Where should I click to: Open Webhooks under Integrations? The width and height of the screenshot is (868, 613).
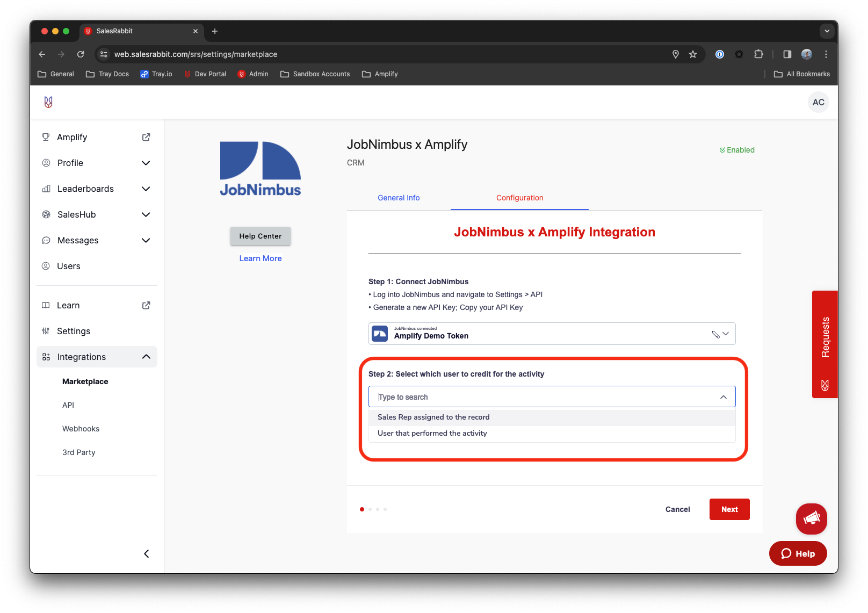(81, 429)
